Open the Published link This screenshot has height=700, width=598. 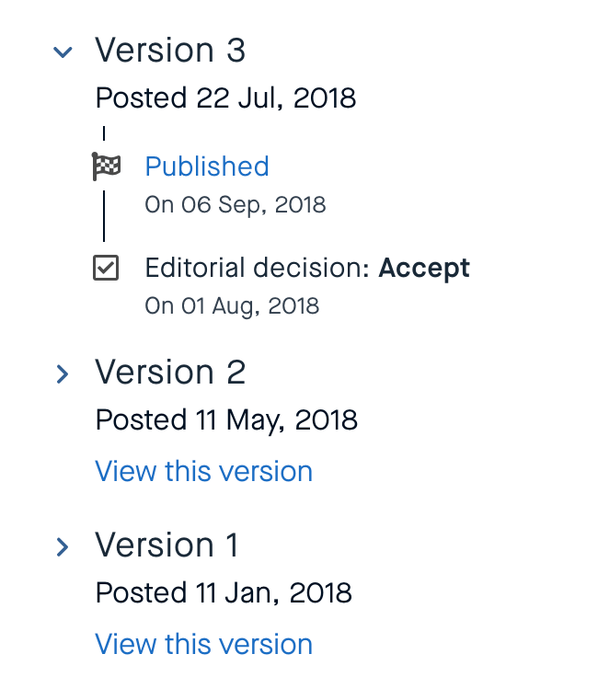pyautogui.click(x=207, y=166)
